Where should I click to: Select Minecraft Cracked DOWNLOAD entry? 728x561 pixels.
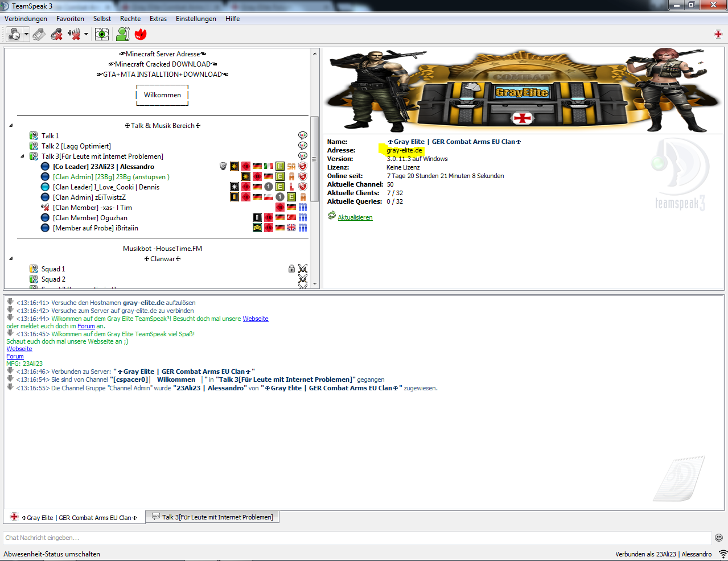pos(162,64)
